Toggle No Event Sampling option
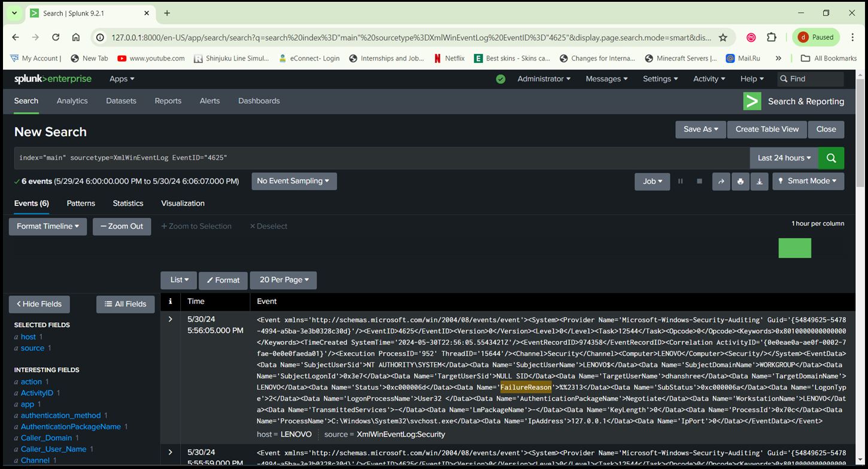The width and height of the screenshot is (868, 469). point(293,181)
